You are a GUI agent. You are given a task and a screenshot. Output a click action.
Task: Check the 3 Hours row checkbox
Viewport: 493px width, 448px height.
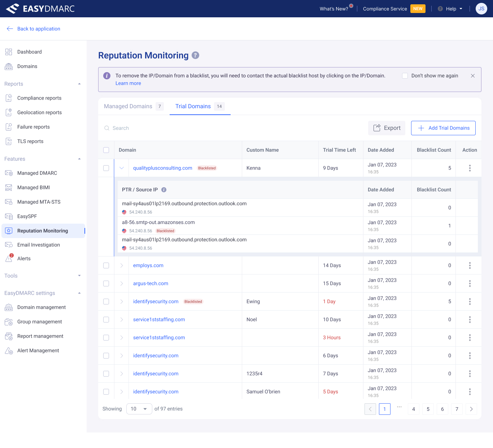click(106, 338)
